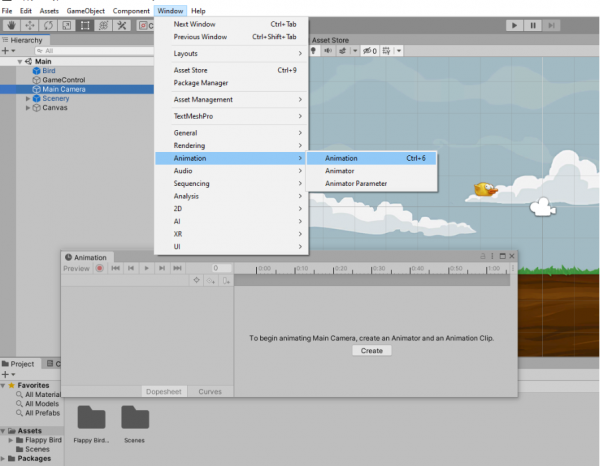This screenshot has height=466, width=600.
Task: Open the grid settings dropdown arrow
Action: [x=399, y=51]
